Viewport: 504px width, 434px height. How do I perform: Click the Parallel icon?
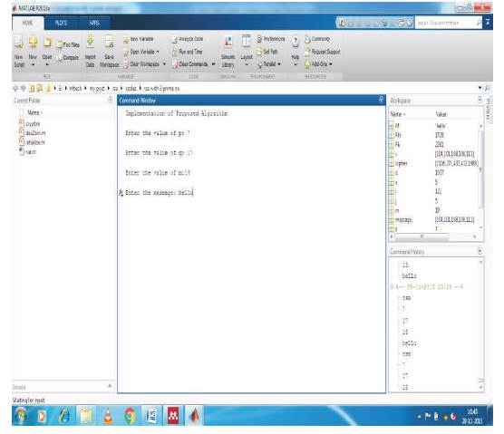260,64
